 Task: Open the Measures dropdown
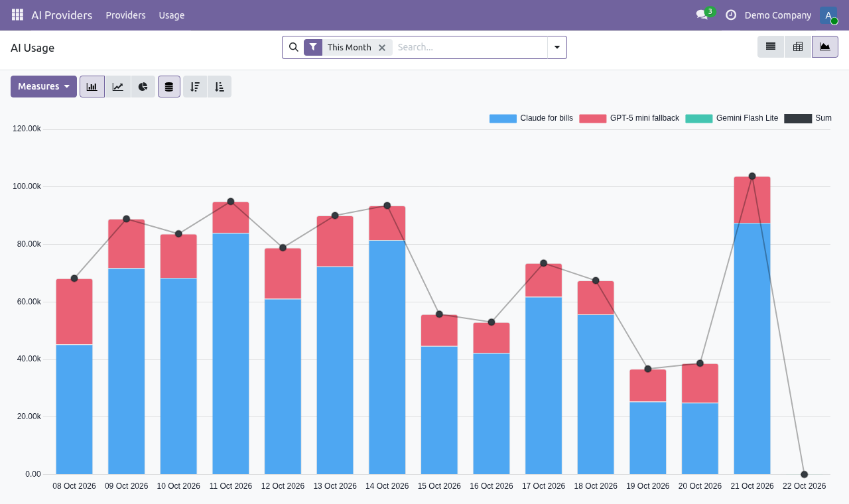click(x=44, y=86)
